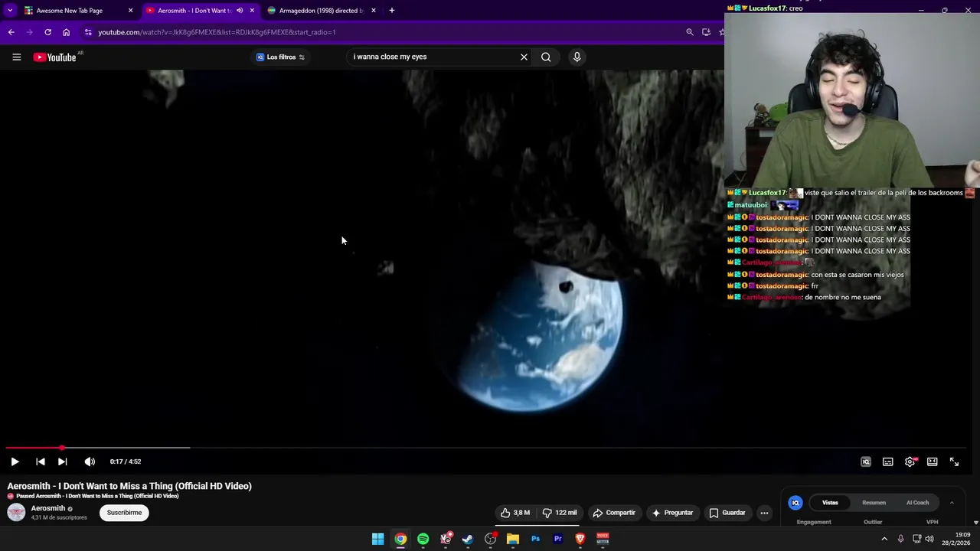Go to browser home page

66,32
